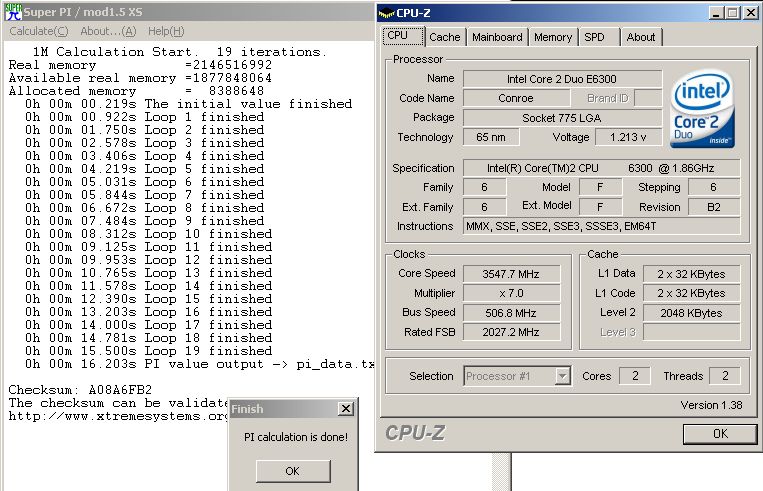The width and height of the screenshot is (763, 491).
Task: Click the Core Speed value 3547.7 MHz
Action: point(511,274)
